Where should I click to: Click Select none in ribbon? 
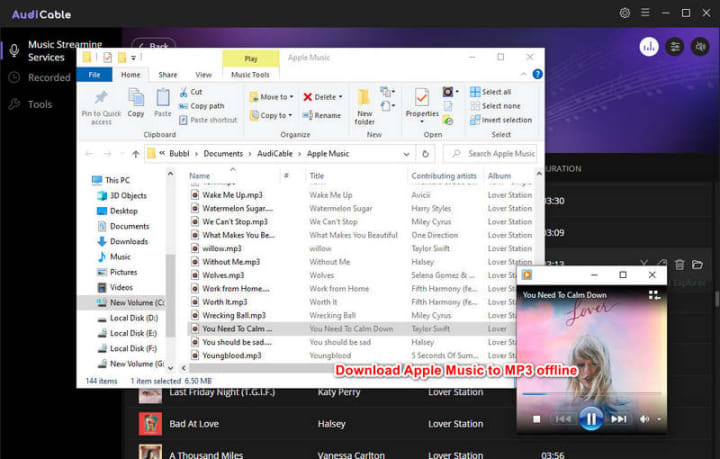495,106
